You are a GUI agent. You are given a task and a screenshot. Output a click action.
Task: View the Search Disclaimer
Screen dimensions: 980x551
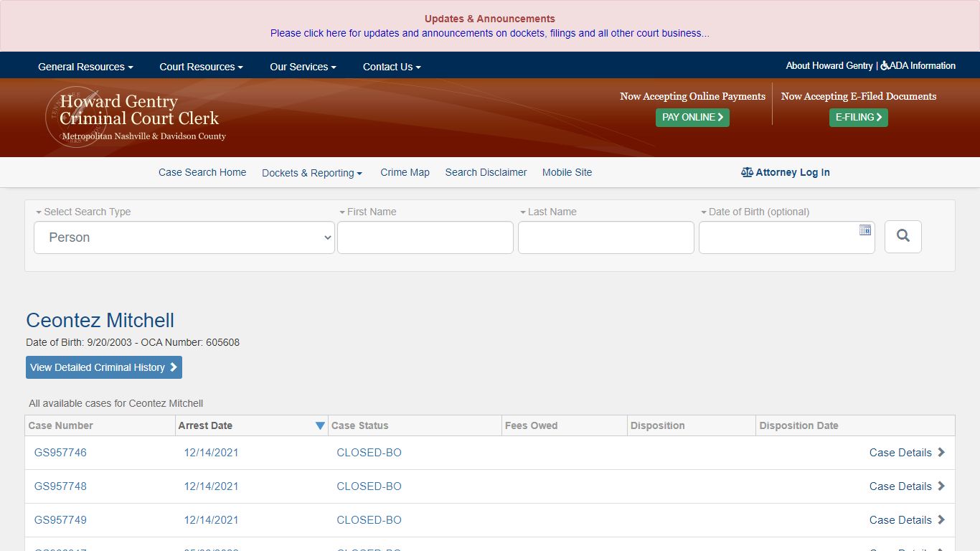click(x=486, y=172)
